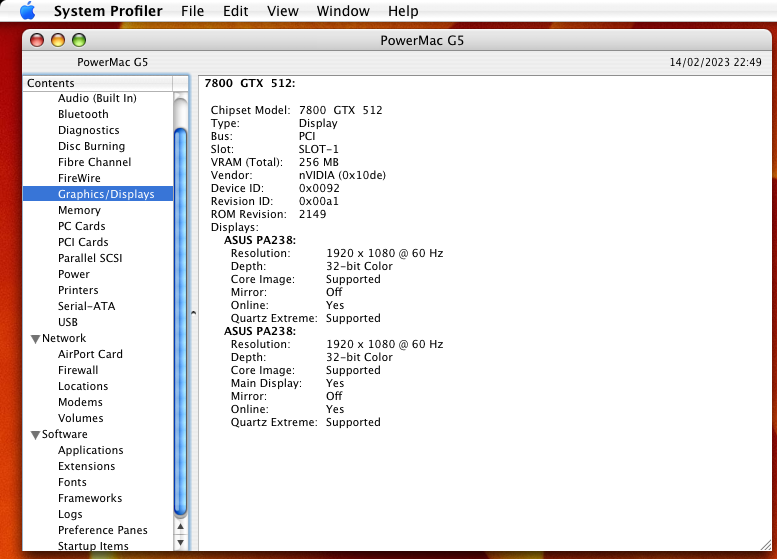Select AirPort Card entry
The width and height of the screenshot is (777, 559).
coord(90,354)
